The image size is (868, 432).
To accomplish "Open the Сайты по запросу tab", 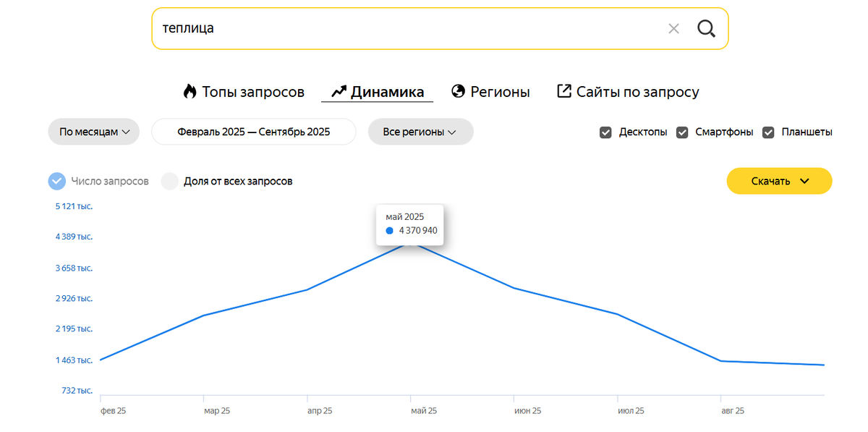I will (628, 92).
